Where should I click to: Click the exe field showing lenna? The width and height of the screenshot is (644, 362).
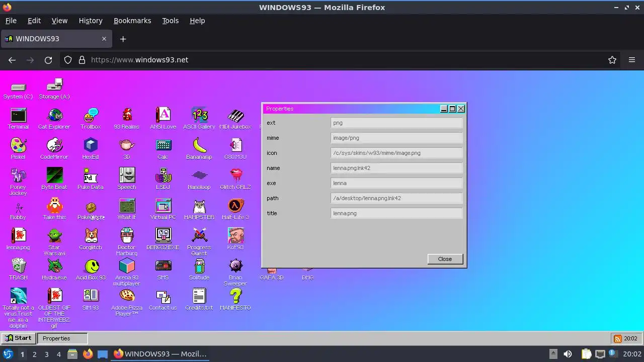click(396, 183)
